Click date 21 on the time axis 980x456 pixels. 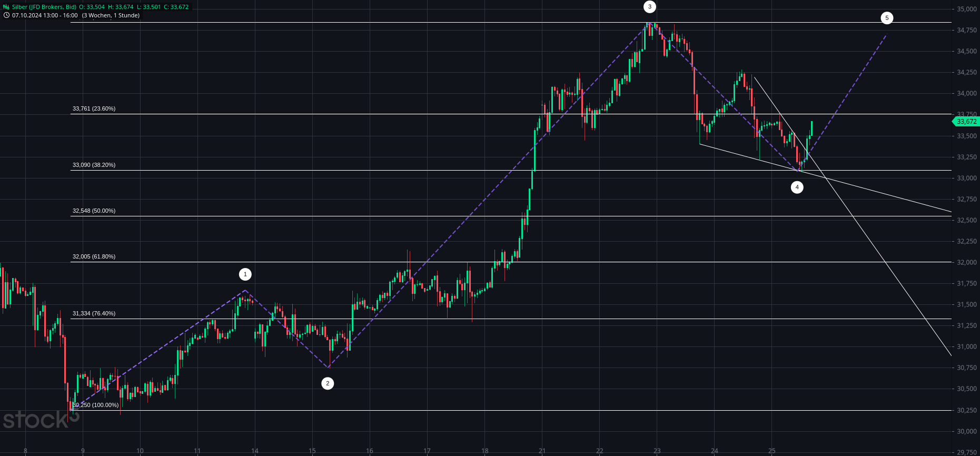(542, 451)
